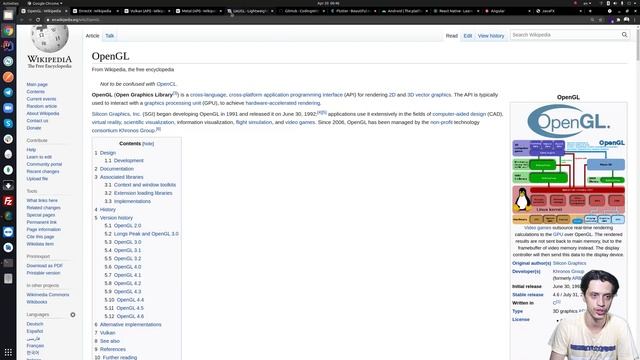640x360 pixels.
Task: Jump to OpenGL 4.6 in Contents
Action: [130, 316]
